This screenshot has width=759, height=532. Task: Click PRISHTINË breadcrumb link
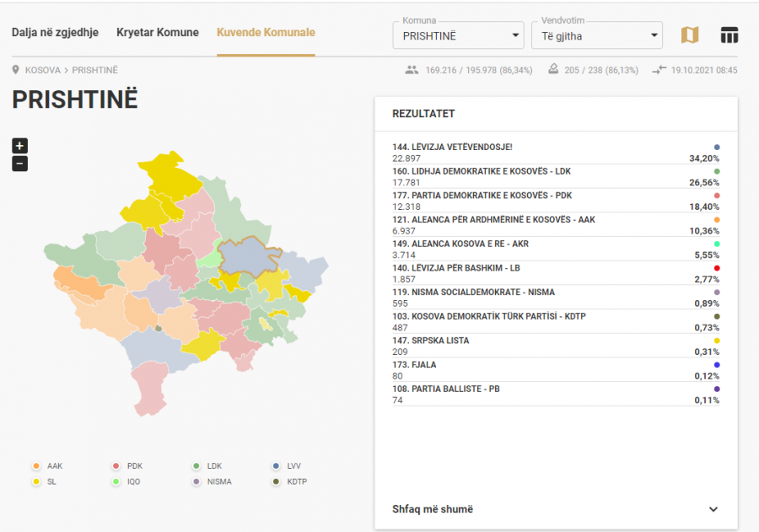[x=94, y=70]
